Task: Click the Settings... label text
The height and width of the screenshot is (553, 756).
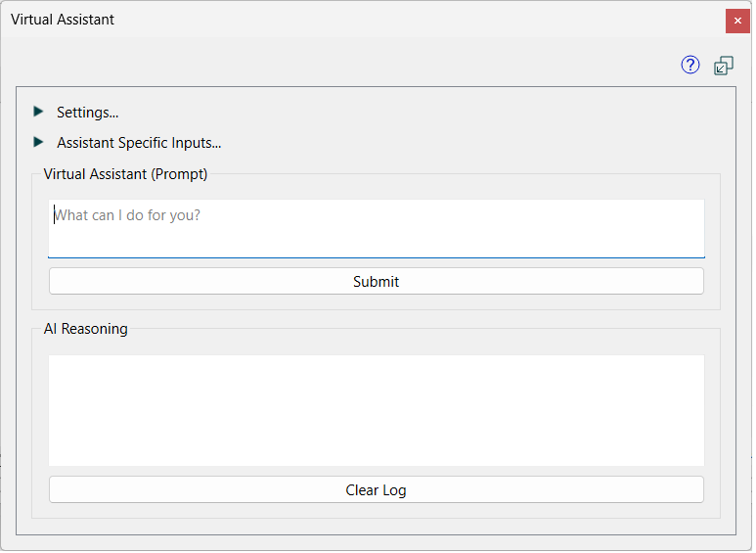Action: click(x=88, y=113)
